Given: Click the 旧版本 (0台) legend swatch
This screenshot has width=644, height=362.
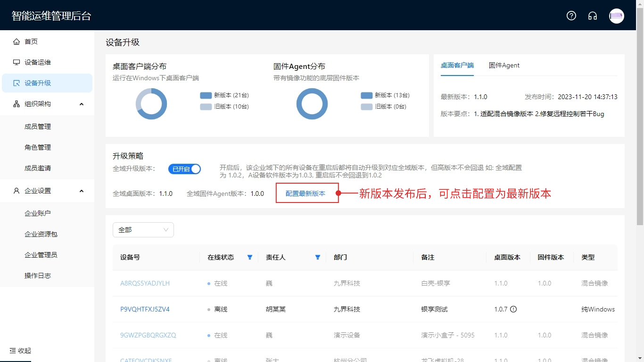Looking at the screenshot, I should pos(367,107).
